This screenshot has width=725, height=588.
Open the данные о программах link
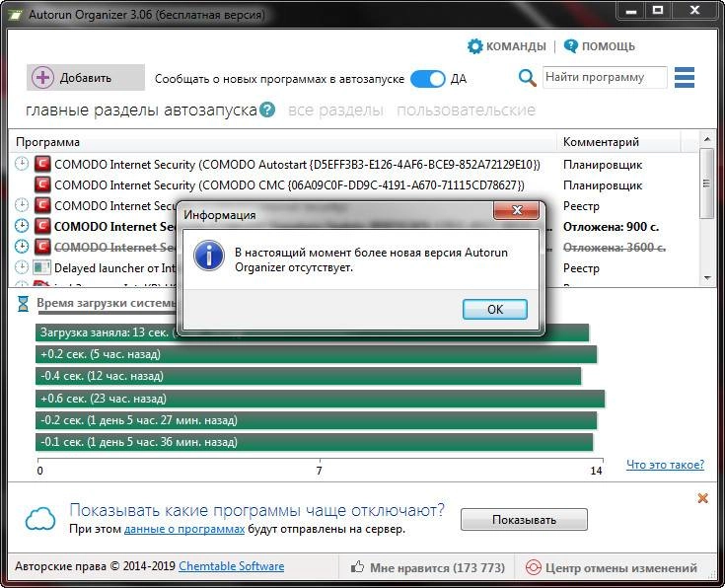(x=184, y=529)
